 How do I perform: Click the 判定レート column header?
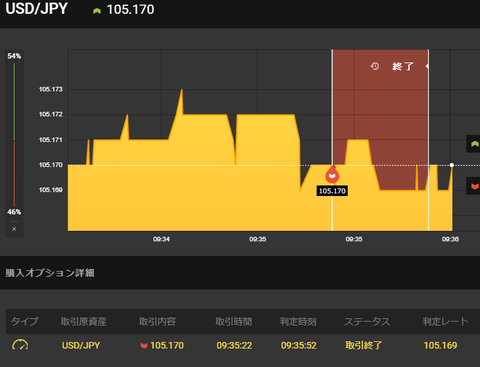tap(445, 321)
